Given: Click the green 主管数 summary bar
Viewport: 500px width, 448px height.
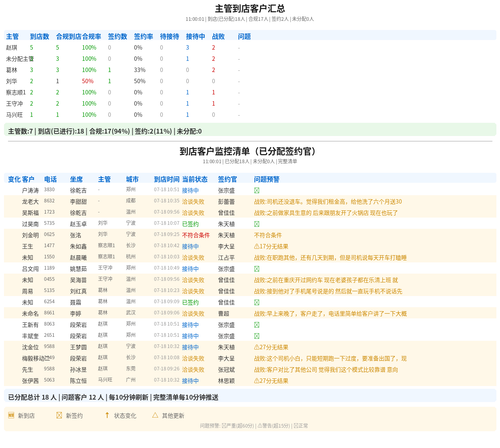Looking at the screenshot, I should pos(250,130).
